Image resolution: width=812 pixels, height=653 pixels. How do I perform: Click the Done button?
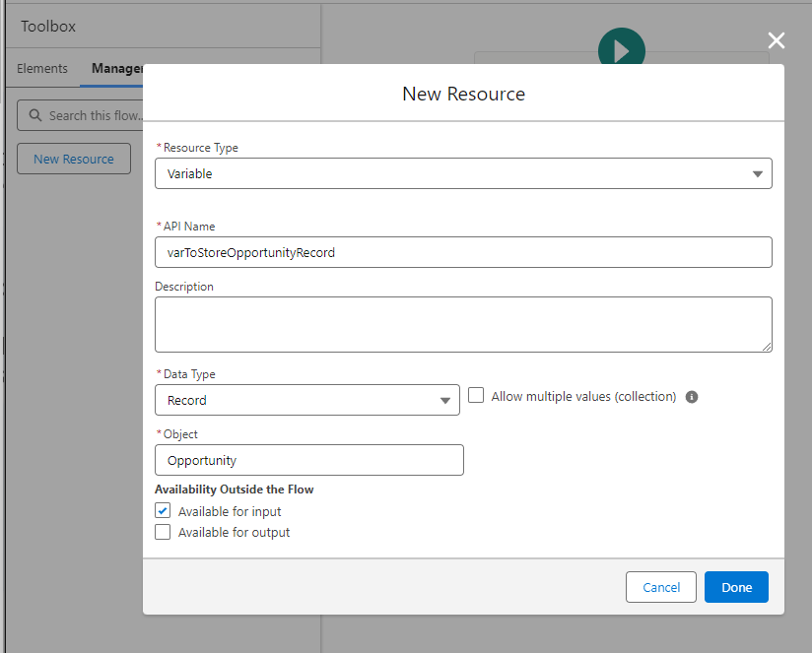[736, 587]
